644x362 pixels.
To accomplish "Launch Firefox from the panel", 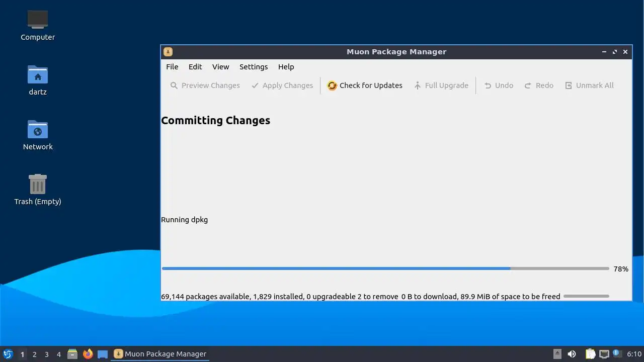I will tap(88, 354).
